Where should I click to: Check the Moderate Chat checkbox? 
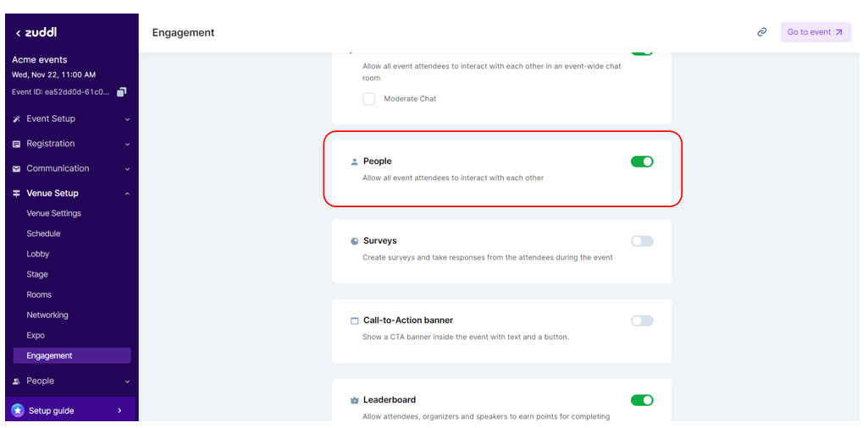pyautogui.click(x=369, y=99)
